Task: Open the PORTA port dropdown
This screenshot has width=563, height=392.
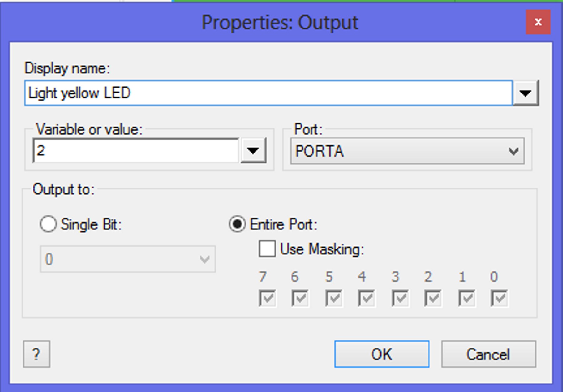Action: pyautogui.click(x=407, y=151)
